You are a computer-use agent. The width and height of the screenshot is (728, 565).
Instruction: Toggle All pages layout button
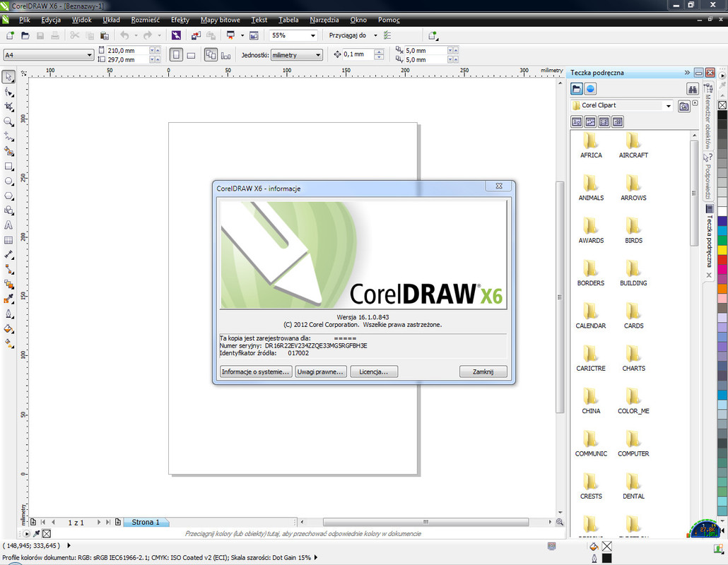pos(211,55)
